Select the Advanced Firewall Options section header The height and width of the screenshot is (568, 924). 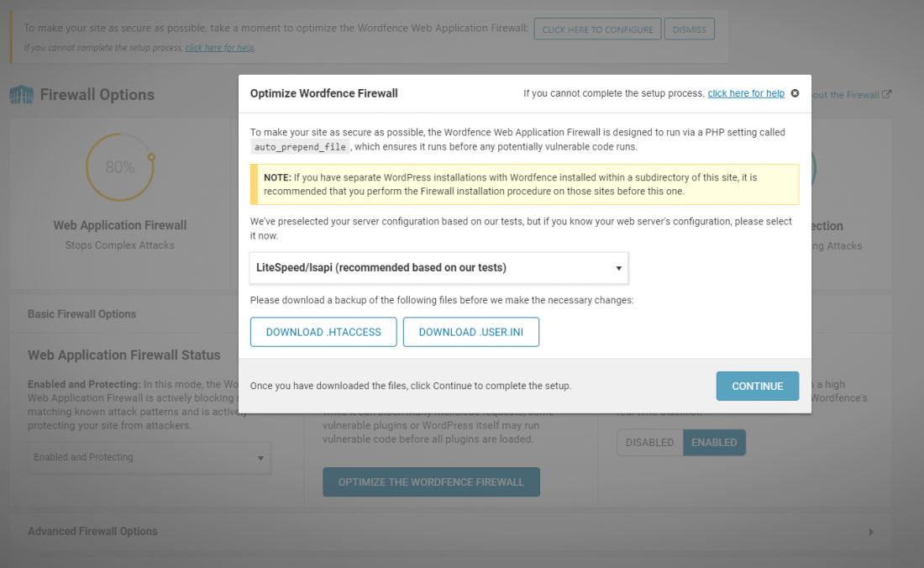pyautogui.click(x=92, y=532)
